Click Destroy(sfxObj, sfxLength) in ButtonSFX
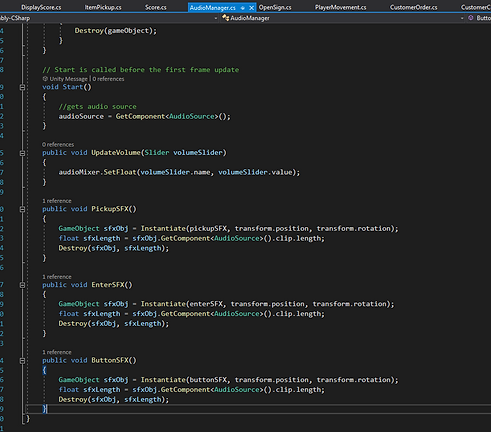The image size is (491, 432). 114,400
